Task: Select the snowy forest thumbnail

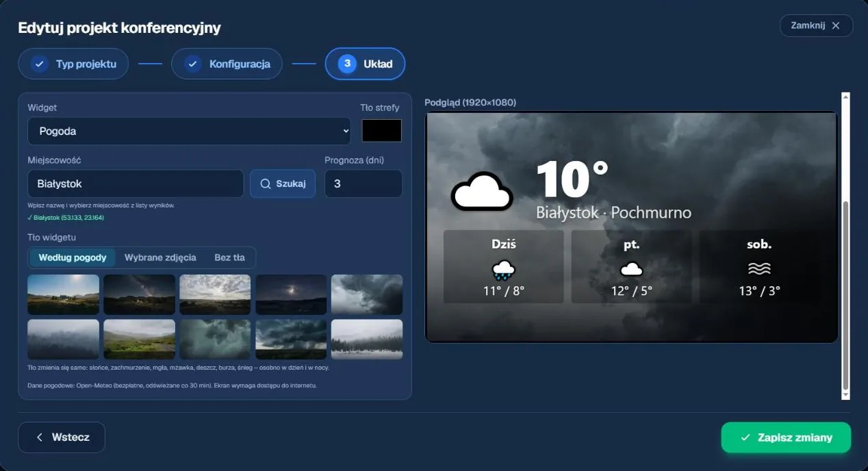Action: pos(367,340)
